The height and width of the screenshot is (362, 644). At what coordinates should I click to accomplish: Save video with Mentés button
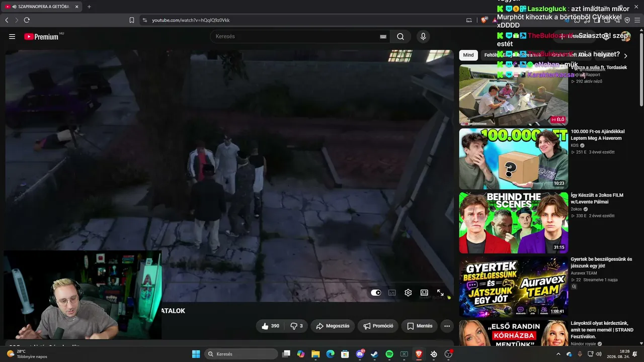[x=420, y=326]
